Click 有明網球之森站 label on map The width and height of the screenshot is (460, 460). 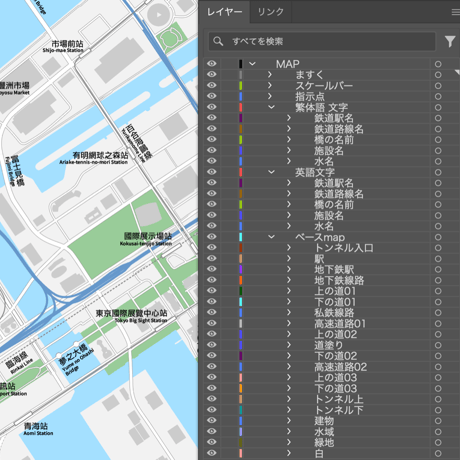coord(100,155)
